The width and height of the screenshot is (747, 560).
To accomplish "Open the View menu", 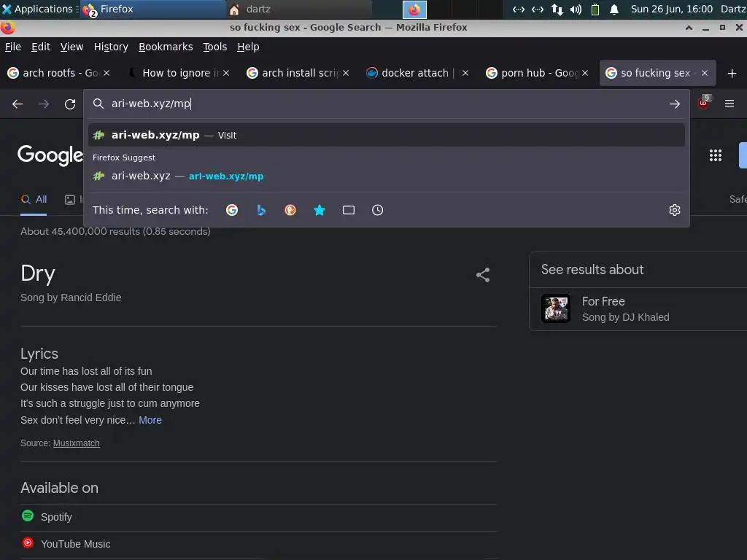I will coord(72,47).
